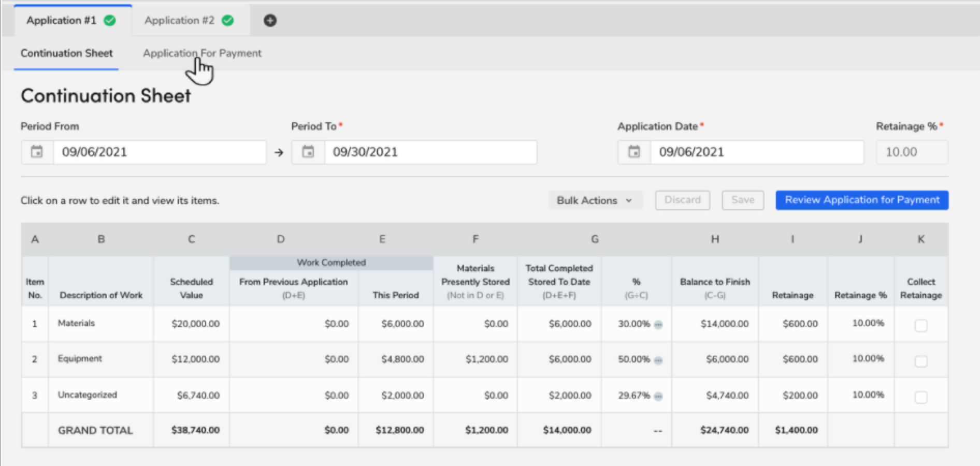Click scheduled value $6,740.00
This screenshot has height=466, width=980.
[198, 396]
